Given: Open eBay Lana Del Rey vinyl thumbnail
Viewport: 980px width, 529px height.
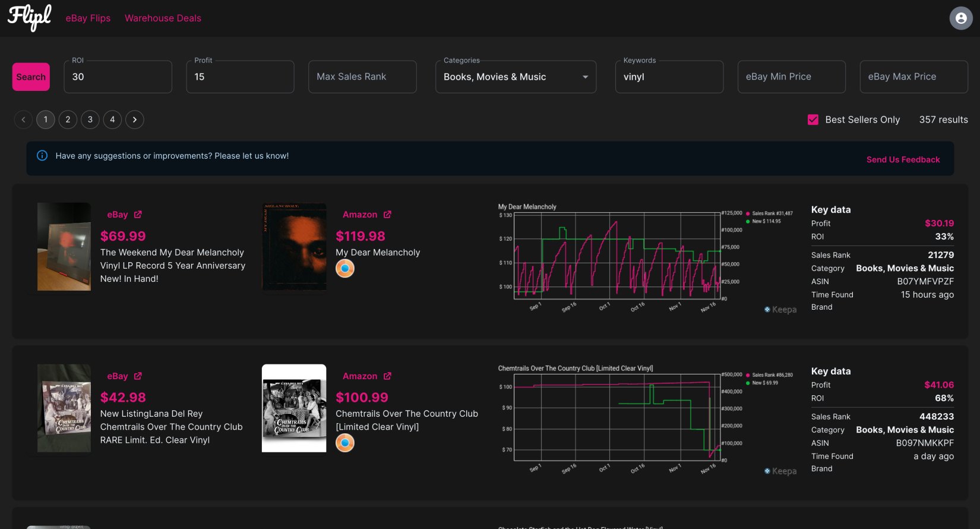Looking at the screenshot, I should coord(64,408).
